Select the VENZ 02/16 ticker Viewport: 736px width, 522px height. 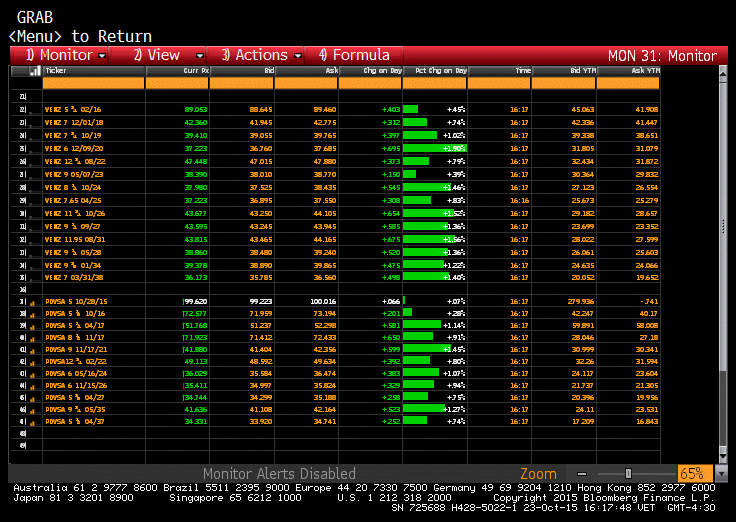(x=73, y=109)
